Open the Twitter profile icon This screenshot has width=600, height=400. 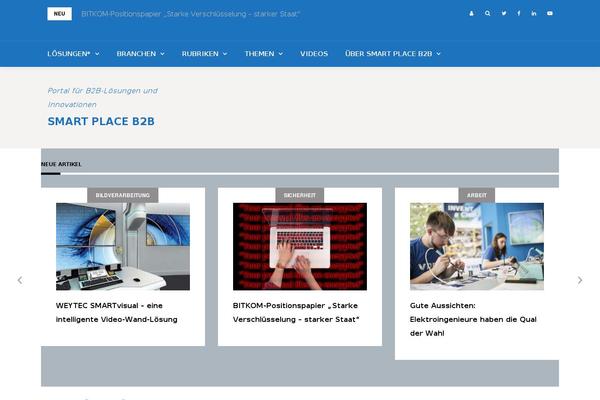(504, 13)
